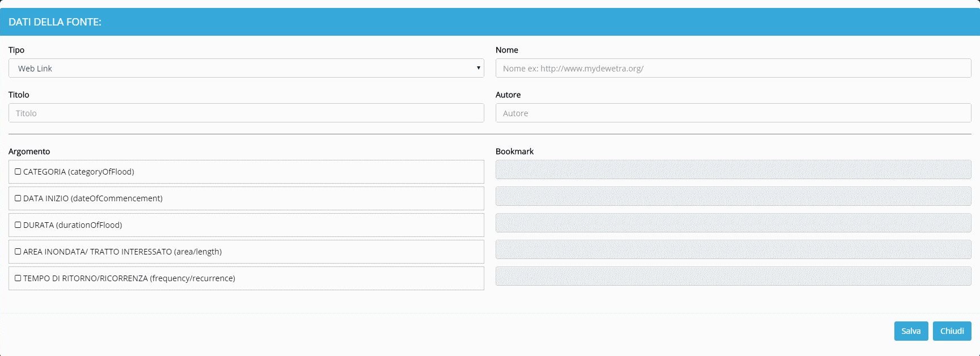The width and height of the screenshot is (980, 356).
Task: Close the dialog with Chiudi
Action: pos(952,331)
